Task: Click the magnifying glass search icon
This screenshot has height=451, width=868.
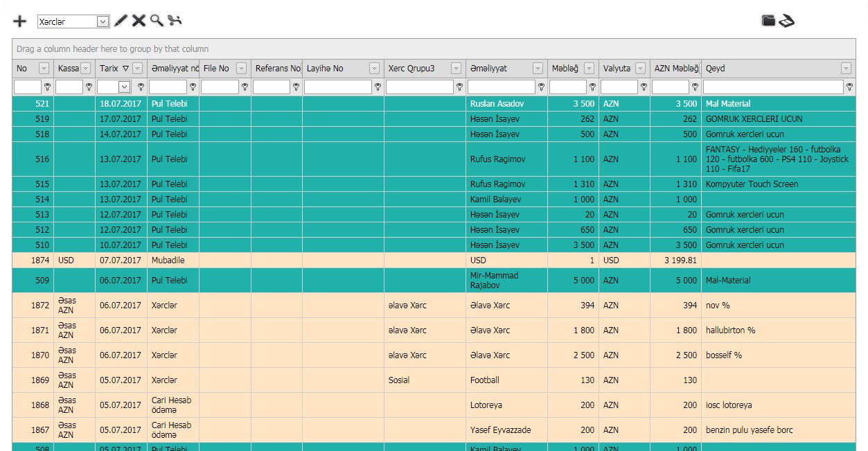Action: [x=157, y=21]
